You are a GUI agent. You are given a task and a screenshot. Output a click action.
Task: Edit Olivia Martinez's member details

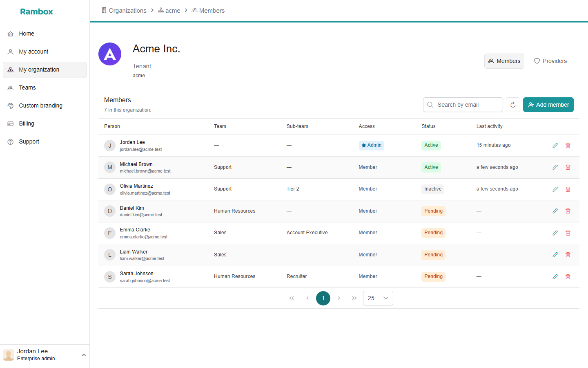(555, 189)
